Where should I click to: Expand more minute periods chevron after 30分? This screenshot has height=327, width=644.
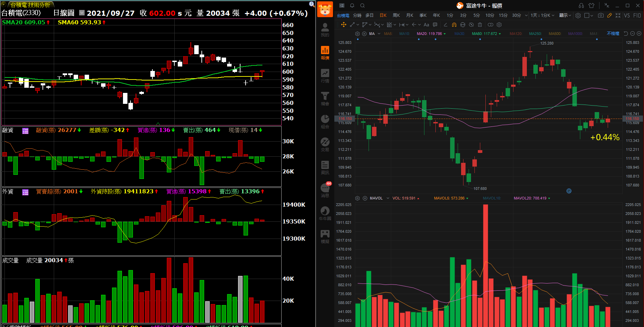click(x=526, y=15)
